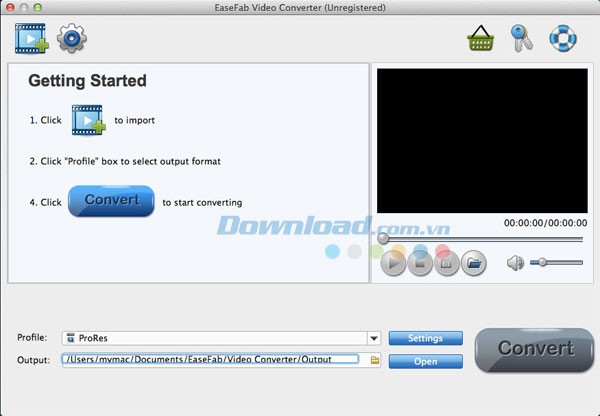This screenshot has height=416, width=600.
Task: Stop the preview playback
Action: point(420,263)
